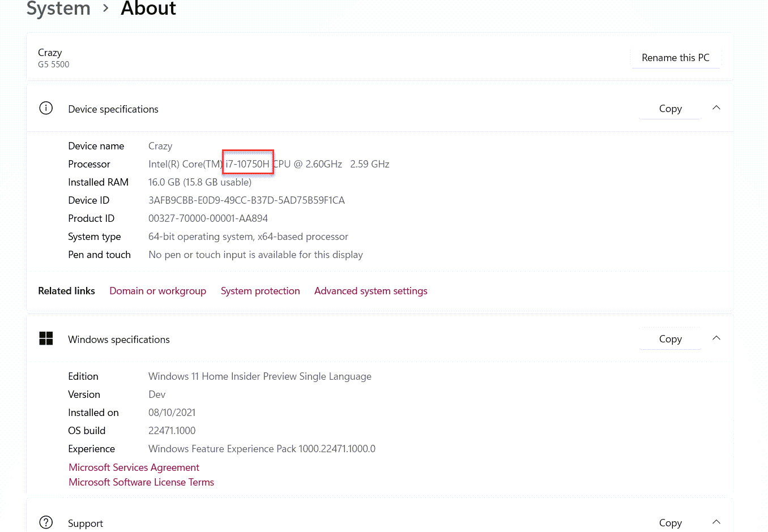
Task: Collapse the Device specifications section
Action: 716,108
